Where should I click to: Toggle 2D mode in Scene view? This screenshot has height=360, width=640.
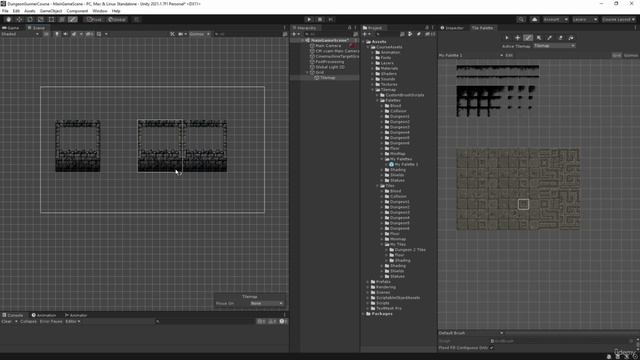pyautogui.click(x=47, y=34)
